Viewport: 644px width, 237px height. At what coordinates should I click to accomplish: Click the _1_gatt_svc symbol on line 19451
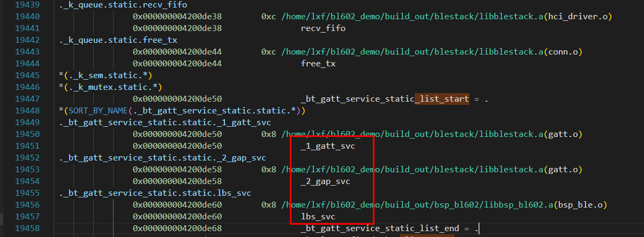click(x=327, y=146)
